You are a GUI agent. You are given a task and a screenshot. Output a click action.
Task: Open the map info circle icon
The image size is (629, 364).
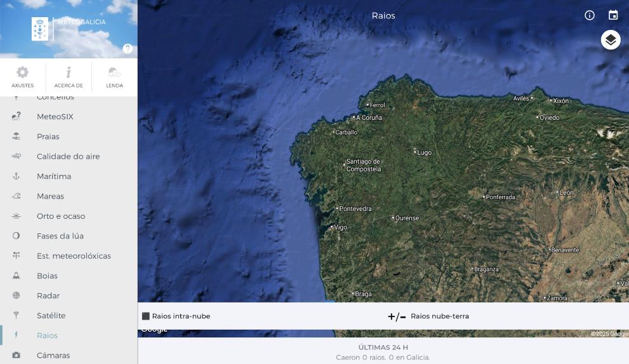pos(589,15)
